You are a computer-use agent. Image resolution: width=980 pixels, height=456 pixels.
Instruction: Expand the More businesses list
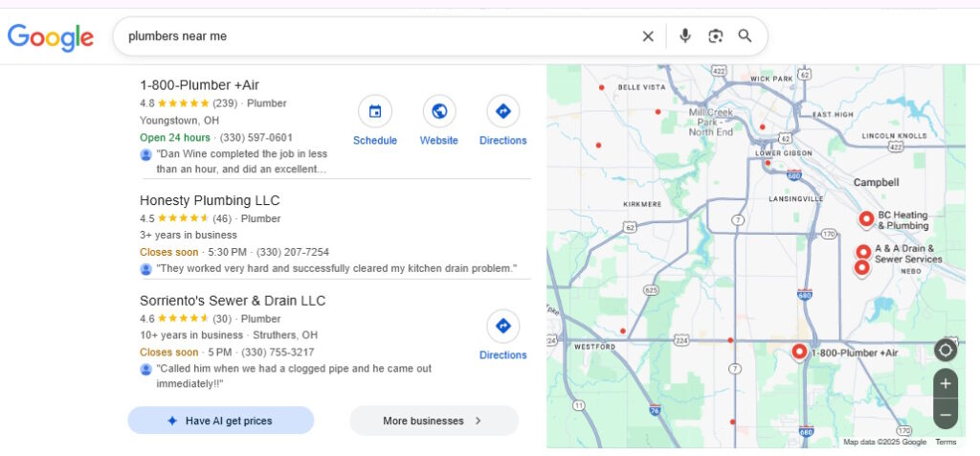click(x=434, y=421)
